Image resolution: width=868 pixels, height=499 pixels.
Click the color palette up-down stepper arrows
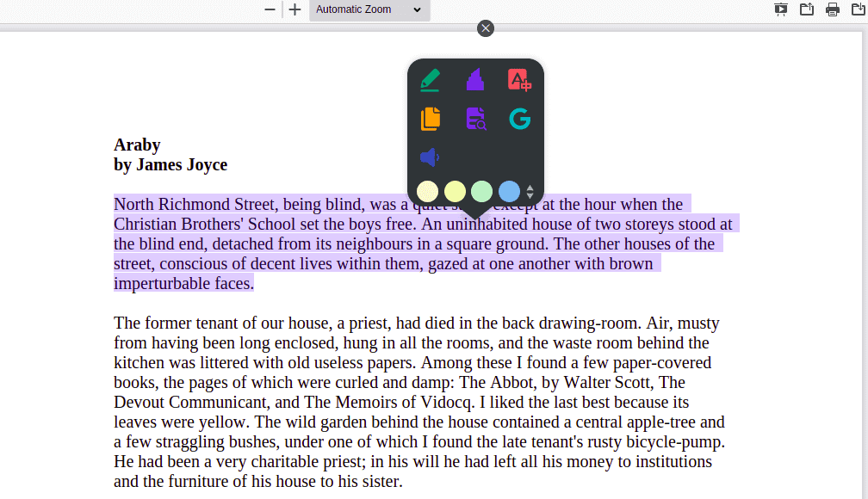coord(530,192)
